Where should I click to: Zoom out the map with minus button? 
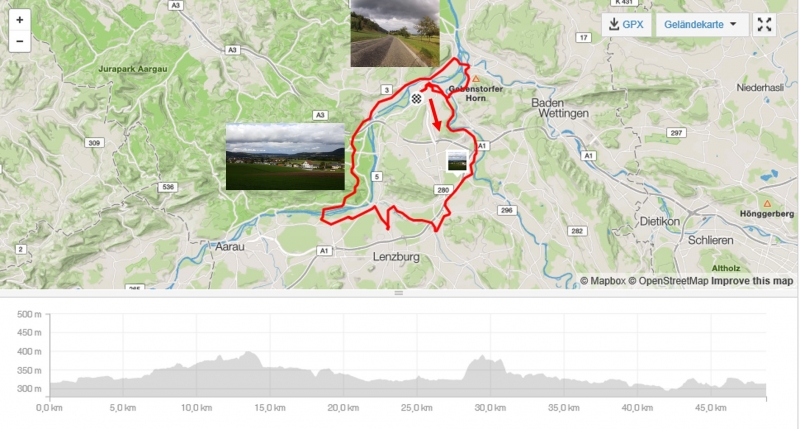[x=19, y=41]
